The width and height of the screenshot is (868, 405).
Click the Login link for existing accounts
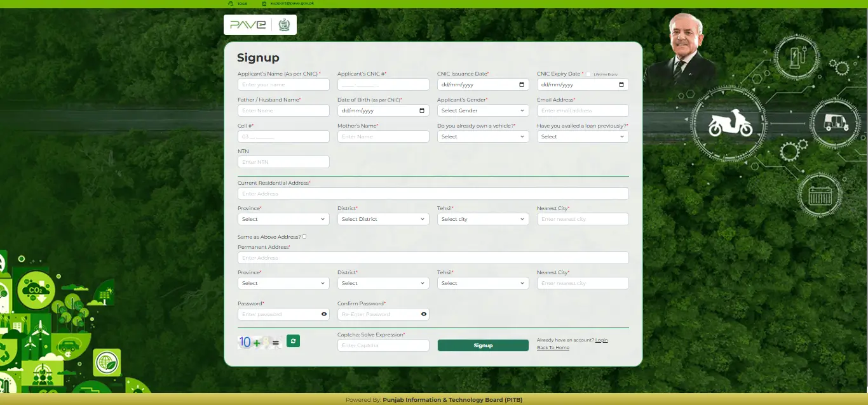click(600, 340)
